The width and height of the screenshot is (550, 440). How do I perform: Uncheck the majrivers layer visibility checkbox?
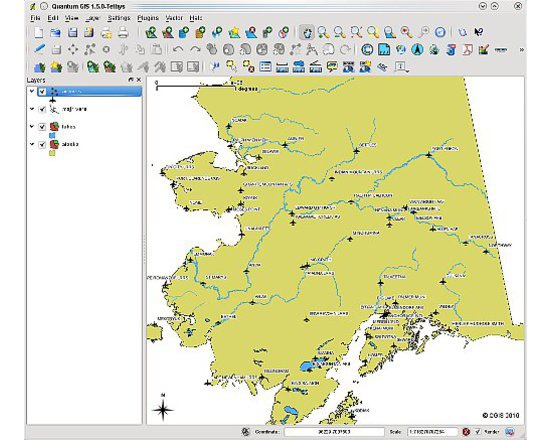click(42, 109)
